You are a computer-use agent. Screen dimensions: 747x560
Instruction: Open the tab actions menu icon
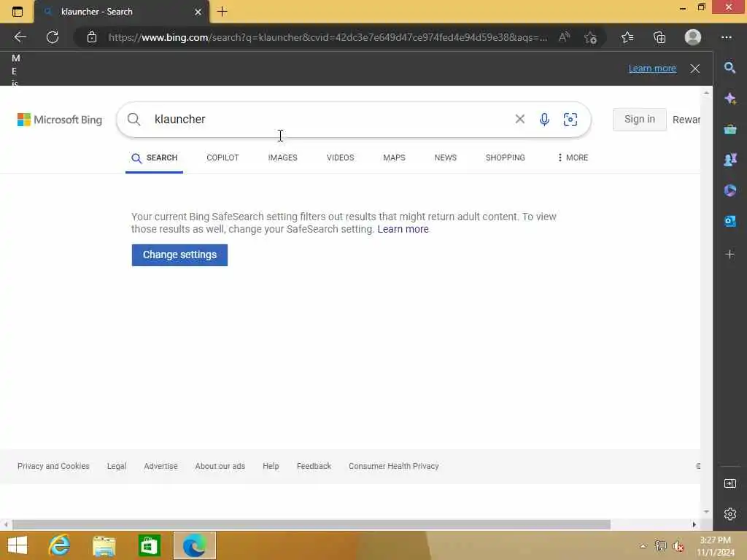(x=18, y=12)
